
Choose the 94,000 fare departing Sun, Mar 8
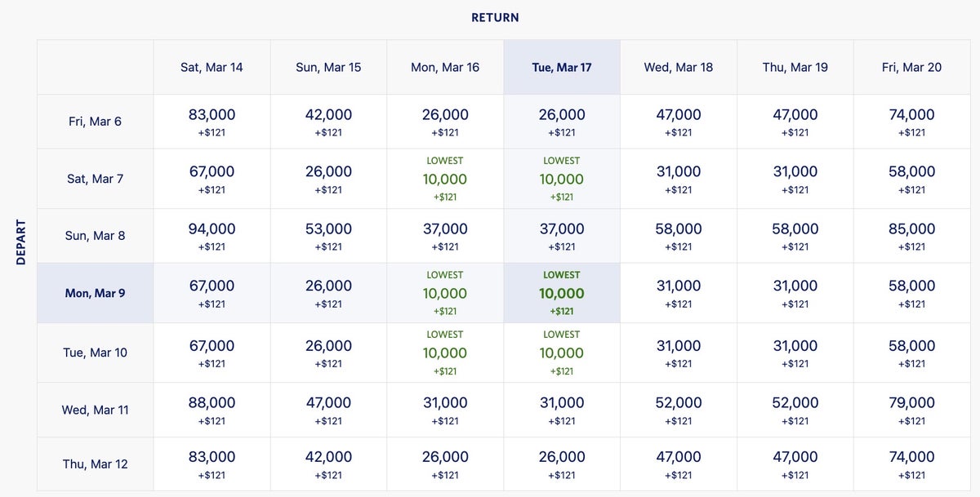pos(212,236)
